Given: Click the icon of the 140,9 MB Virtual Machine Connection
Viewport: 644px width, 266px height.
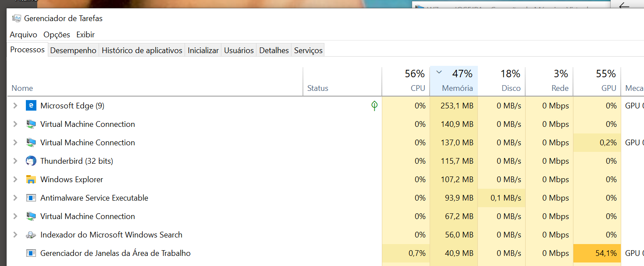Looking at the screenshot, I should click(x=31, y=124).
